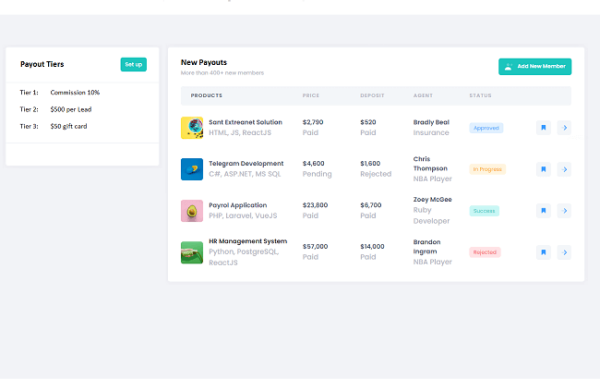Click the Set up button in Payout Tiers
This screenshot has height=379, width=600.
click(x=134, y=64)
